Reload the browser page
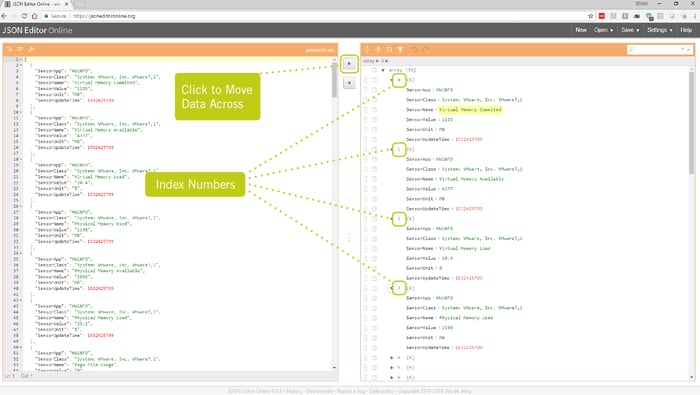700x395 pixels. (x=24, y=16)
